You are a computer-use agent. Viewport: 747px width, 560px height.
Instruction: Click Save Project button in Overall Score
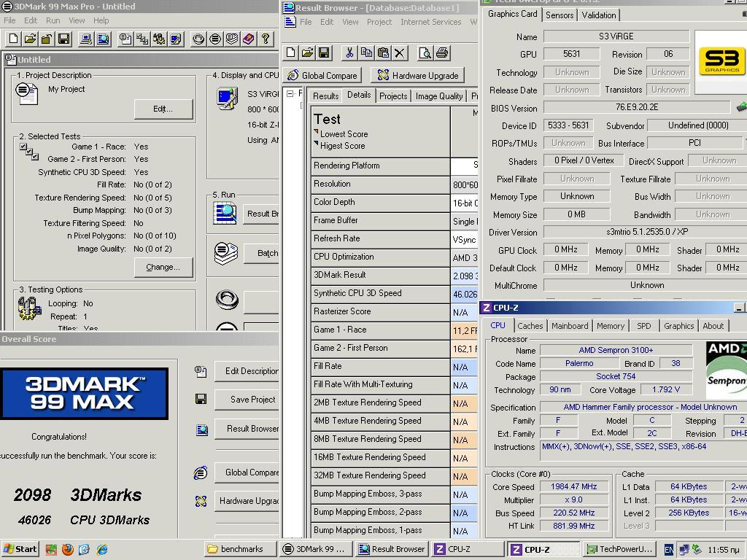coord(247,400)
